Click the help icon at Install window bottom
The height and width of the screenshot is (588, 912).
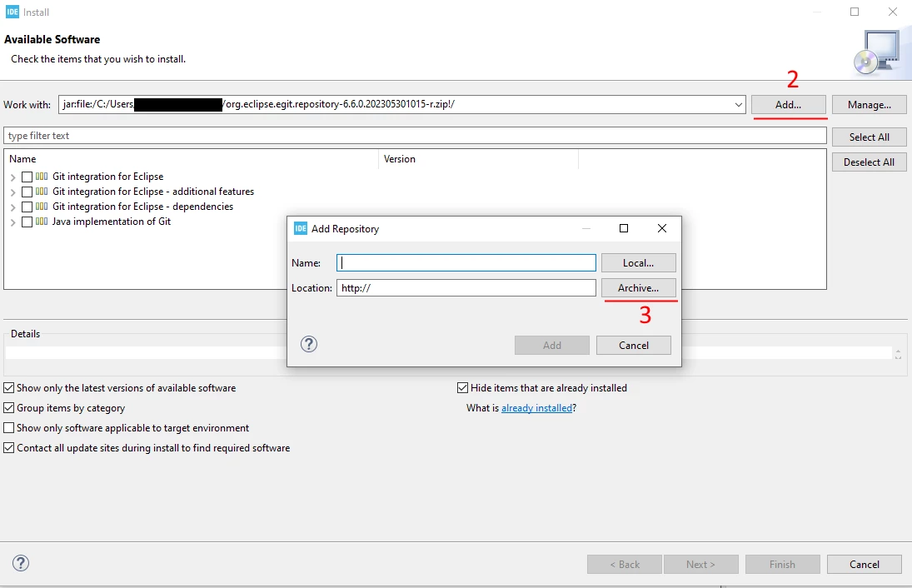click(21, 563)
